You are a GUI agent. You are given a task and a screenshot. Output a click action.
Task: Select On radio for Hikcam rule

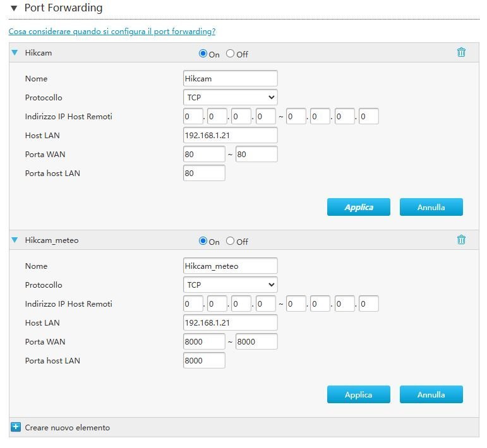(x=203, y=54)
